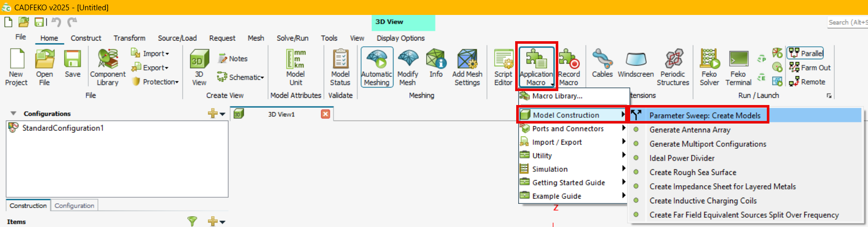Screen dimensions: 868x227
Task: Click the Redo arrow
Action: click(72, 22)
